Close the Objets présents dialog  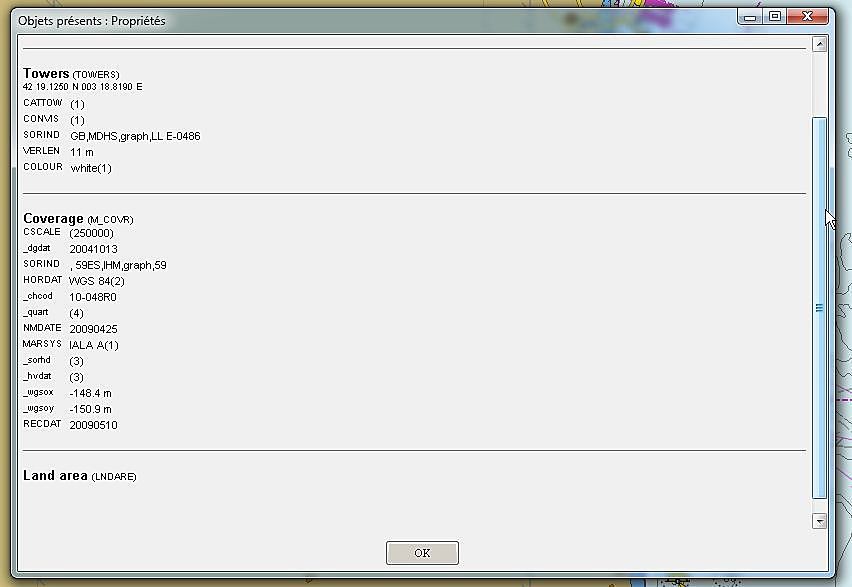coord(807,17)
